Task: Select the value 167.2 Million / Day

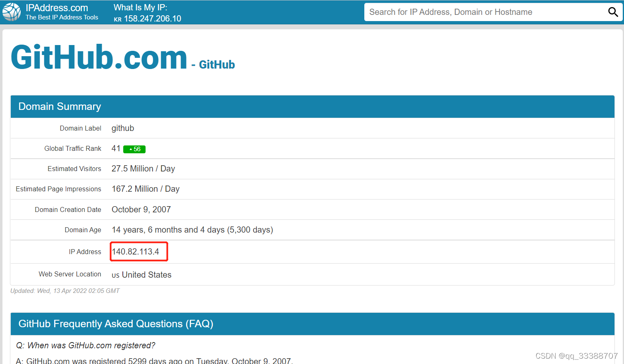Action: pos(146,189)
